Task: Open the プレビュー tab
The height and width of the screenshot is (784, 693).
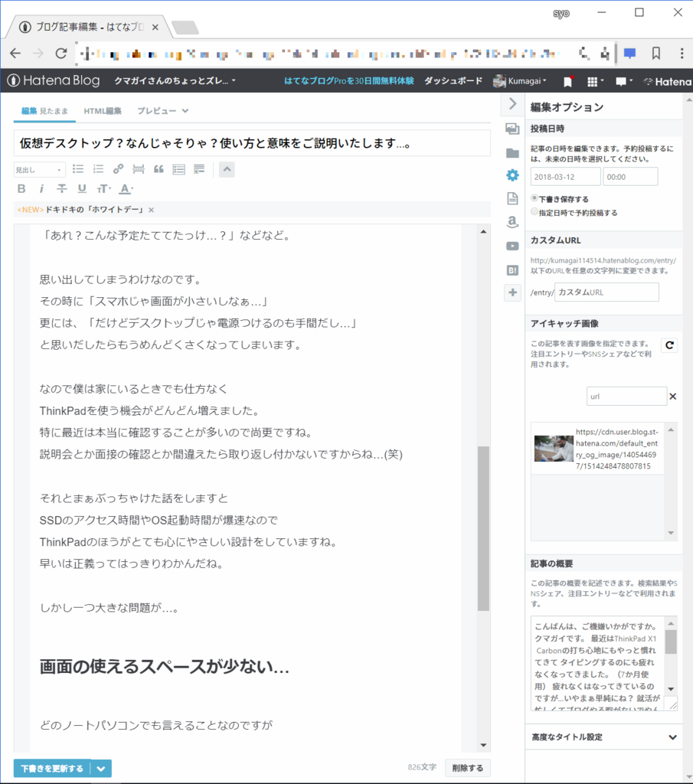Action: [156, 111]
